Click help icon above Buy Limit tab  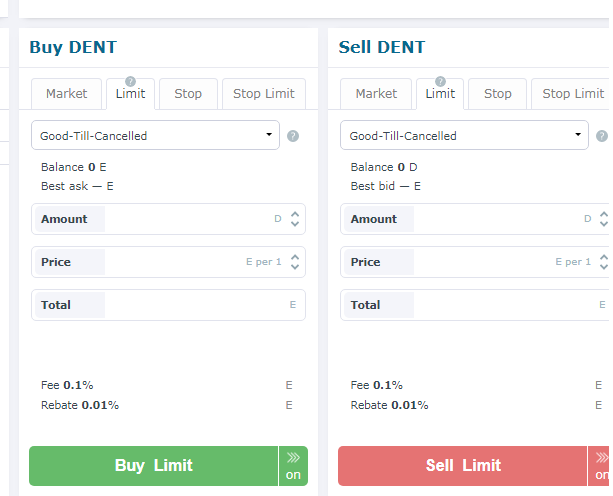click(x=131, y=81)
